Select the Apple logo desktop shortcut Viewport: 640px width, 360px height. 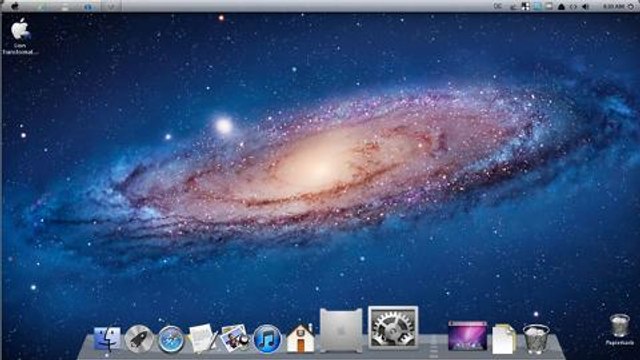point(20,36)
